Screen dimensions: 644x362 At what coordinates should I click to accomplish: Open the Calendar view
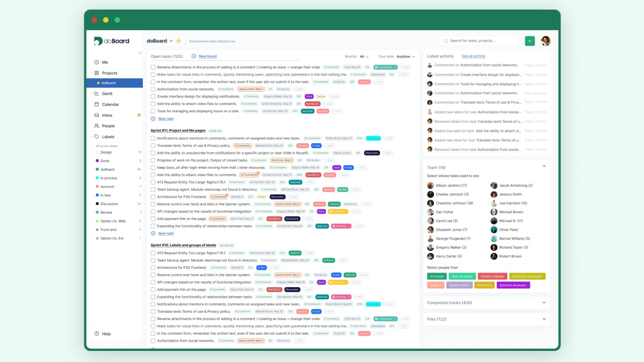pos(96,104)
